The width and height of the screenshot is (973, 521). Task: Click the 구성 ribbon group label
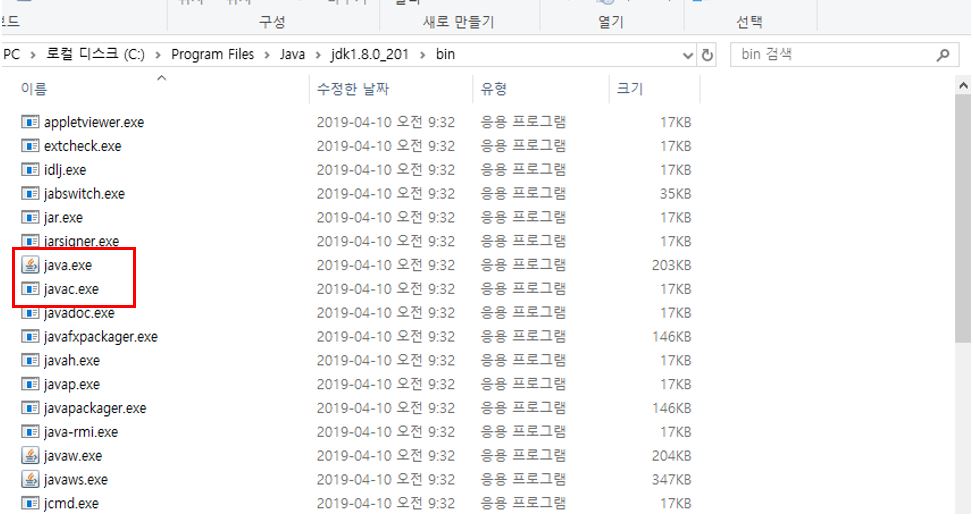click(x=272, y=22)
